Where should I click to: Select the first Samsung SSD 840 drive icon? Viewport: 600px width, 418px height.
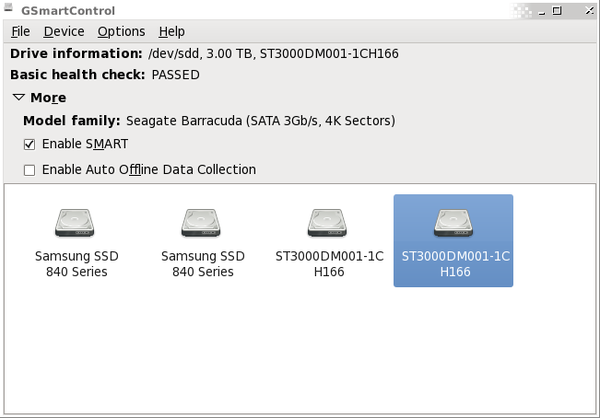pyautogui.click(x=75, y=223)
